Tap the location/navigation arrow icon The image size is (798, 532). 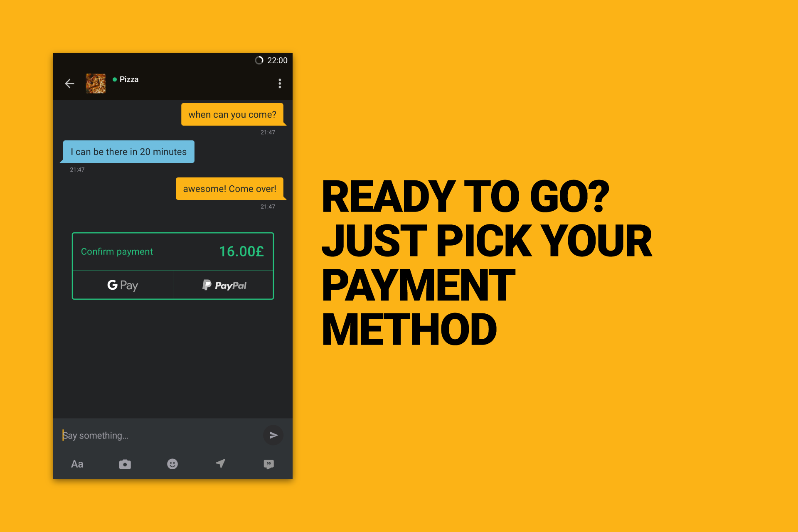pyautogui.click(x=219, y=464)
